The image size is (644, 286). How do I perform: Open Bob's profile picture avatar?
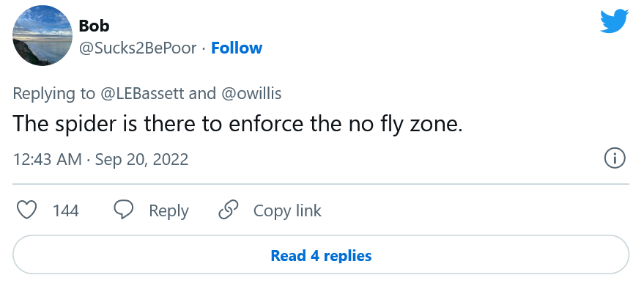pyautogui.click(x=42, y=36)
